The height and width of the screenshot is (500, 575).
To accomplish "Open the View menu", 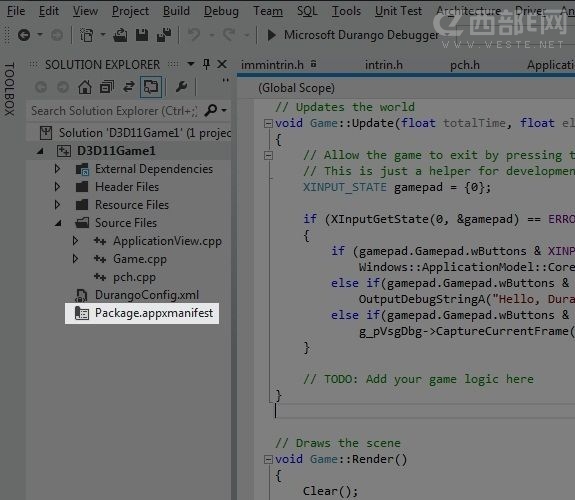I will pos(85,11).
